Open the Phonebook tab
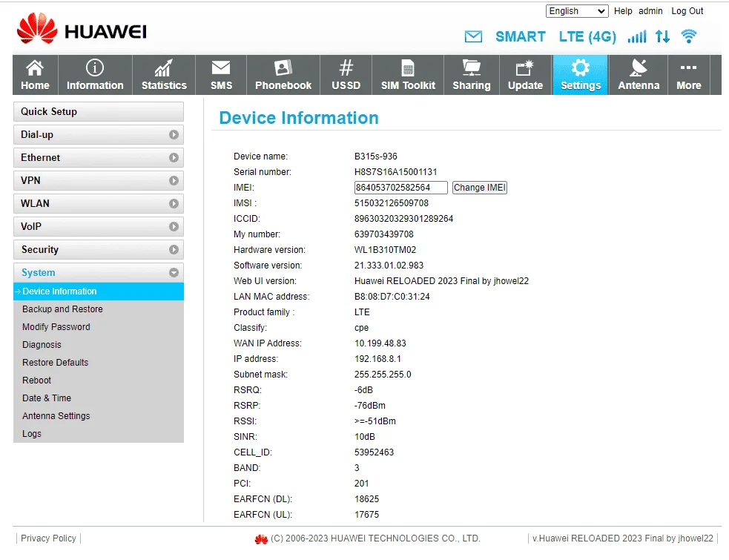The width and height of the screenshot is (729, 560). 283,76
